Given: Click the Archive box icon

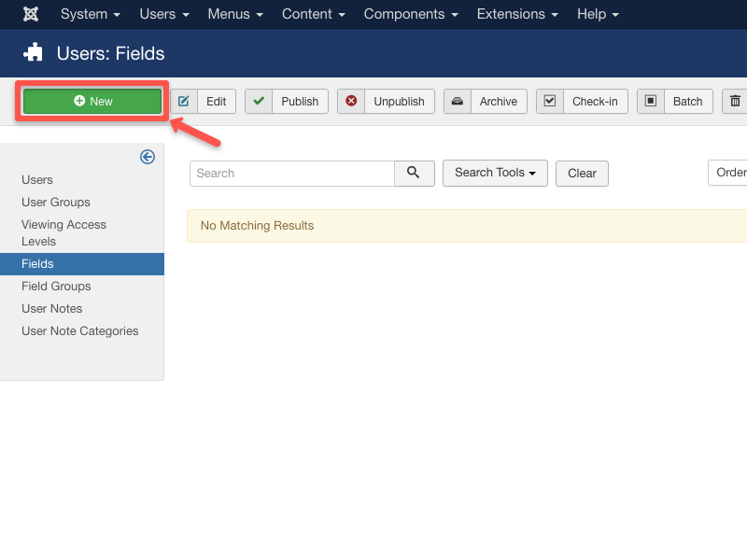Looking at the screenshot, I should 457,101.
